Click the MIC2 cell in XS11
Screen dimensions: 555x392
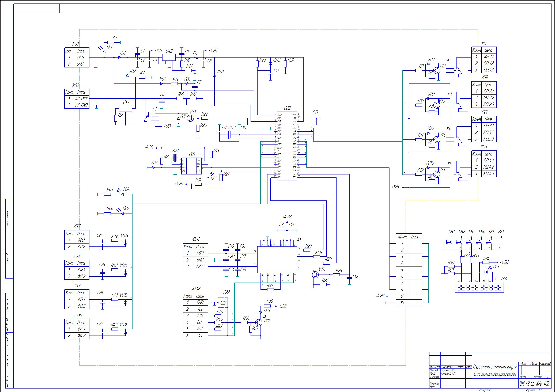coord(200,266)
